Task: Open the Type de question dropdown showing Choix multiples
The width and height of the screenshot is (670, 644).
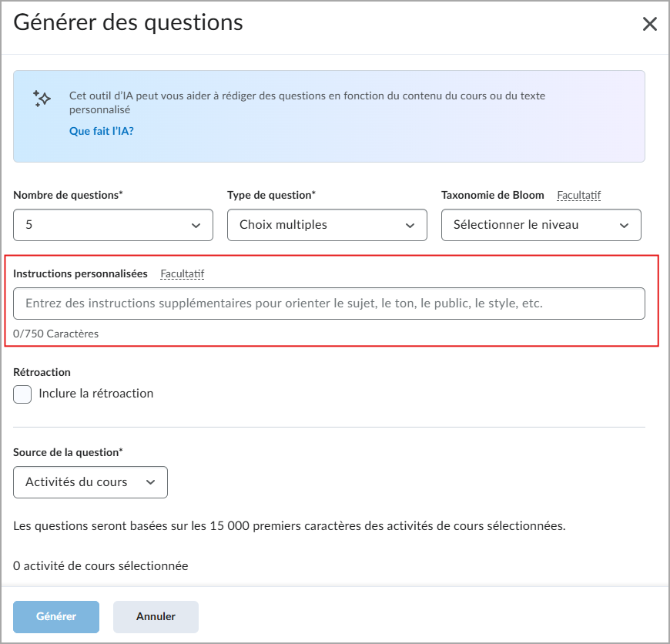Action: click(x=327, y=225)
